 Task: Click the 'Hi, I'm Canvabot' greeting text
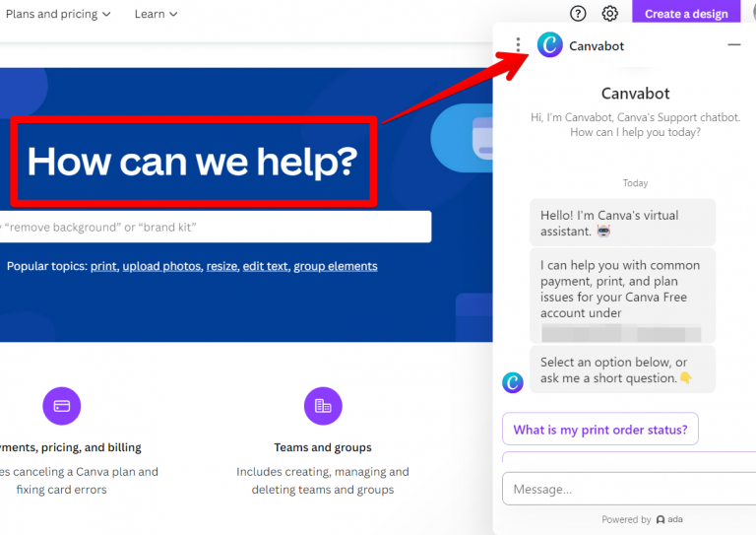(x=635, y=124)
